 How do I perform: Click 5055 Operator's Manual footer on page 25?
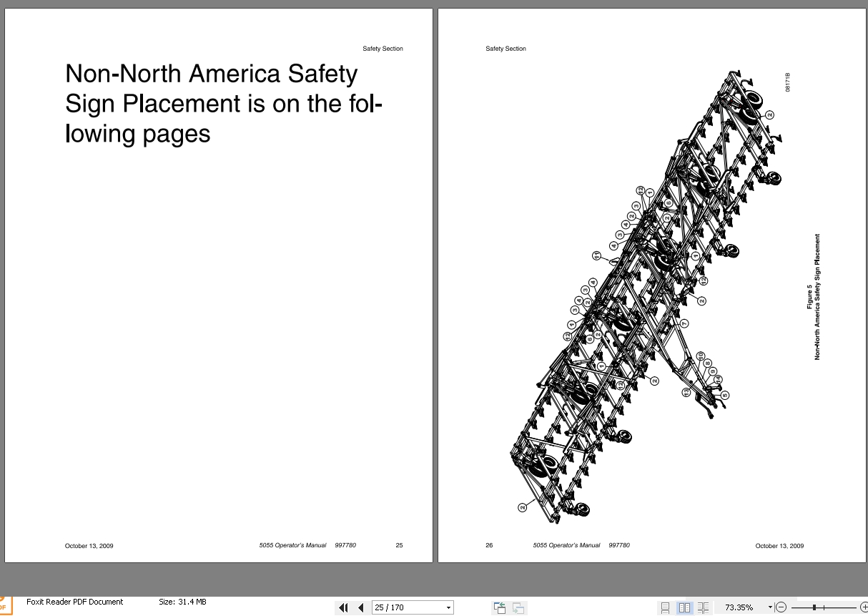point(292,545)
